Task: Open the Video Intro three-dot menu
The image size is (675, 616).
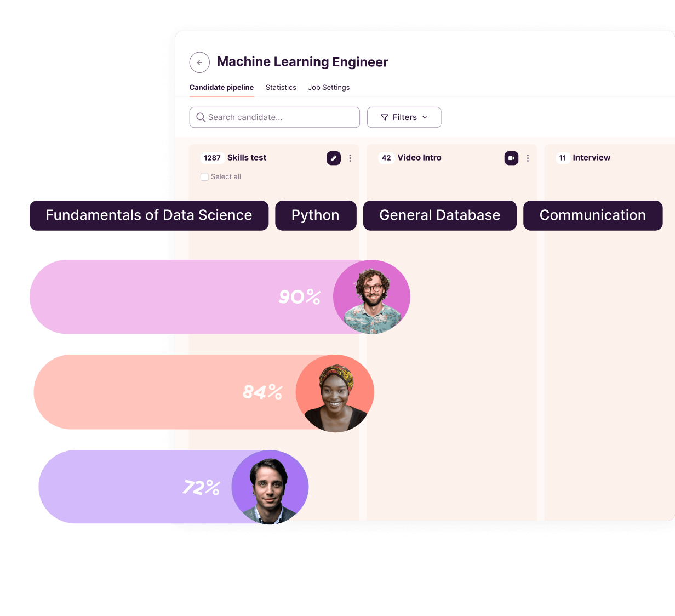Action: [528, 158]
